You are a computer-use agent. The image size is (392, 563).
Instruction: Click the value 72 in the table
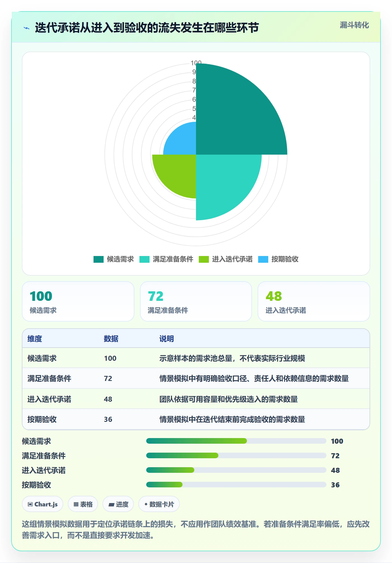[x=108, y=378]
